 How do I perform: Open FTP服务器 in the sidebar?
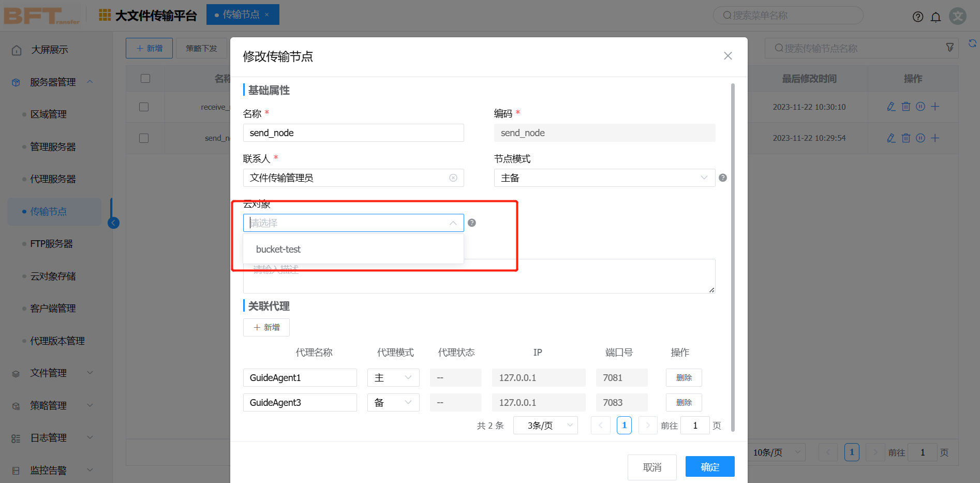tap(51, 243)
